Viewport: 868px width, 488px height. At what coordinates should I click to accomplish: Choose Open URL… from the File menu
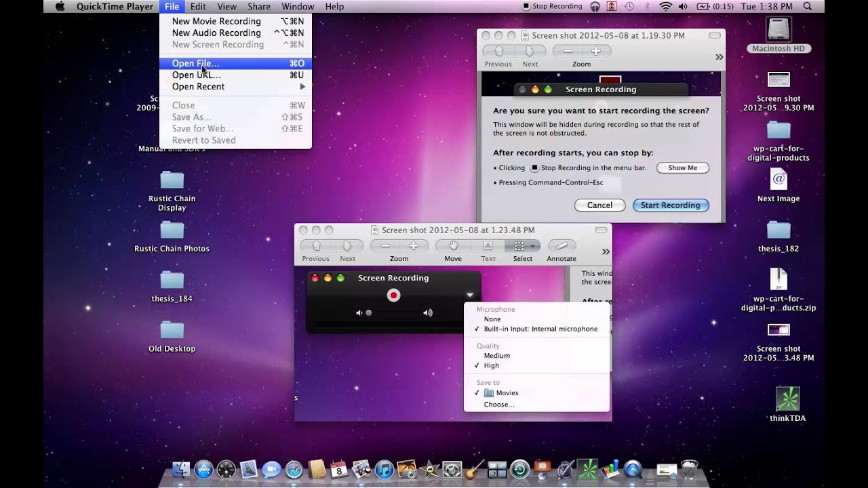[x=236, y=75]
